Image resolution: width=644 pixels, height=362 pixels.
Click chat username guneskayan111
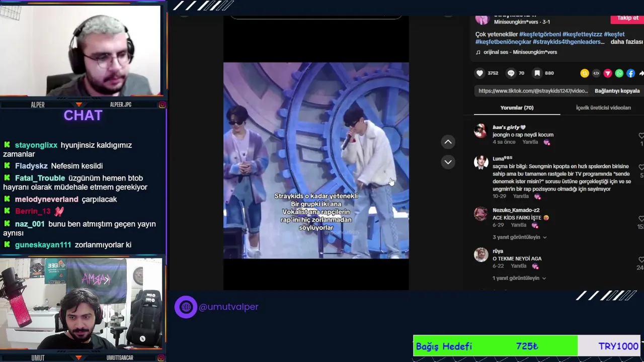[43, 245]
